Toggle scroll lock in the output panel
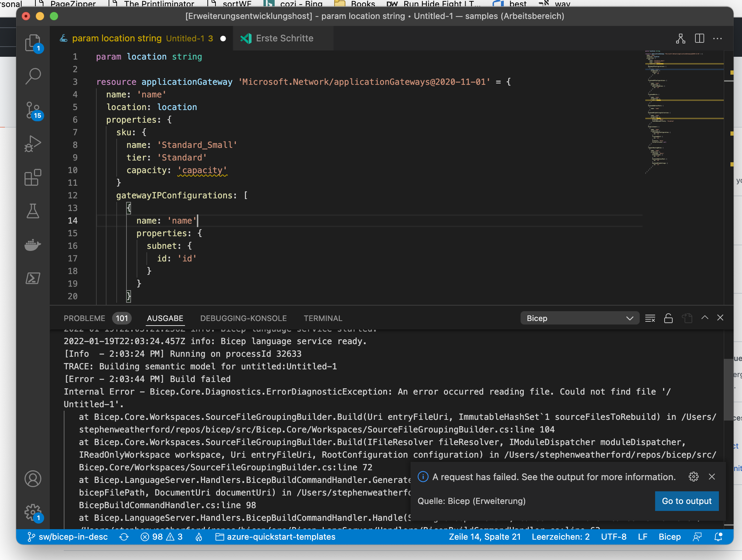Viewport: 742px width, 560px height. pyautogui.click(x=668, y=318)
